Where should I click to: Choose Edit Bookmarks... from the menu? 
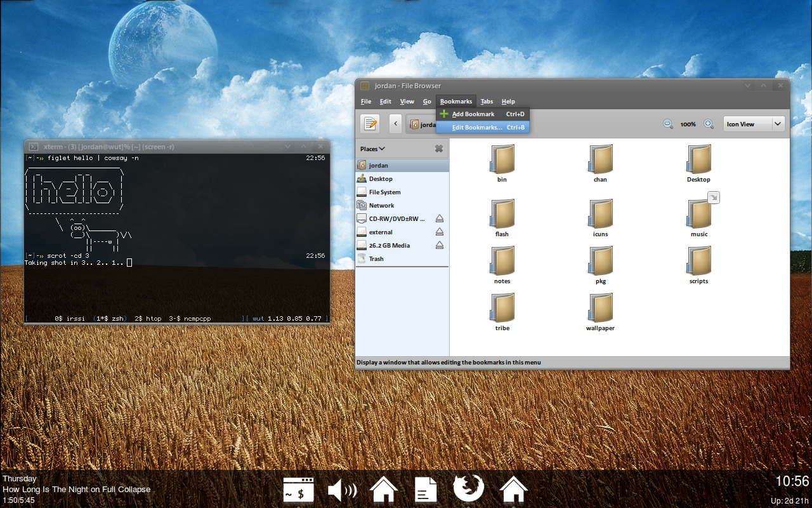point(483,127)
